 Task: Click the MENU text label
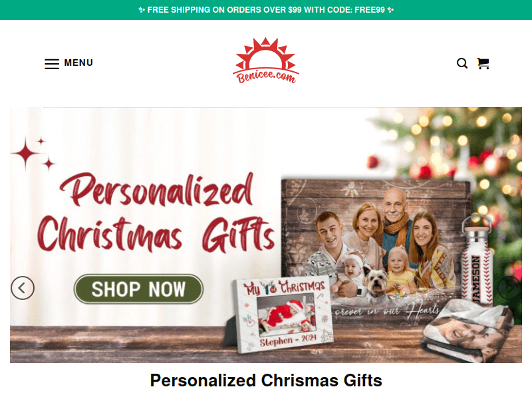click(78, 63)
